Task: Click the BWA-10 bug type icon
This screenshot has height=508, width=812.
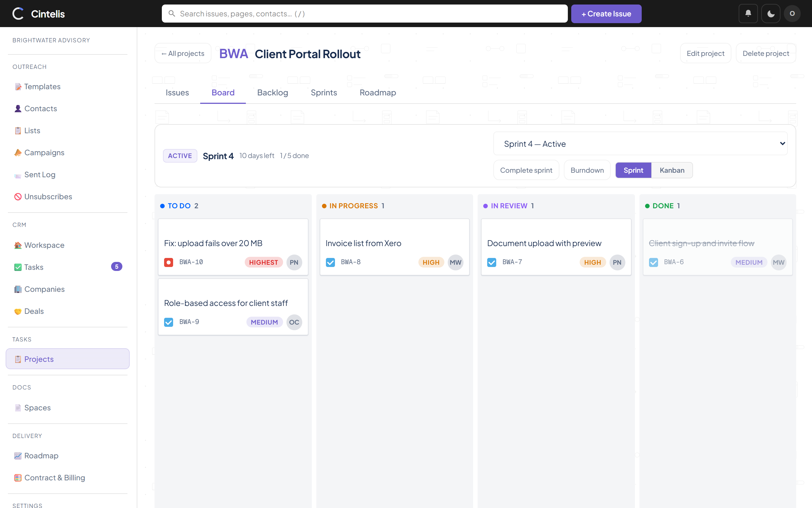Action: click(x=168, y=262)
